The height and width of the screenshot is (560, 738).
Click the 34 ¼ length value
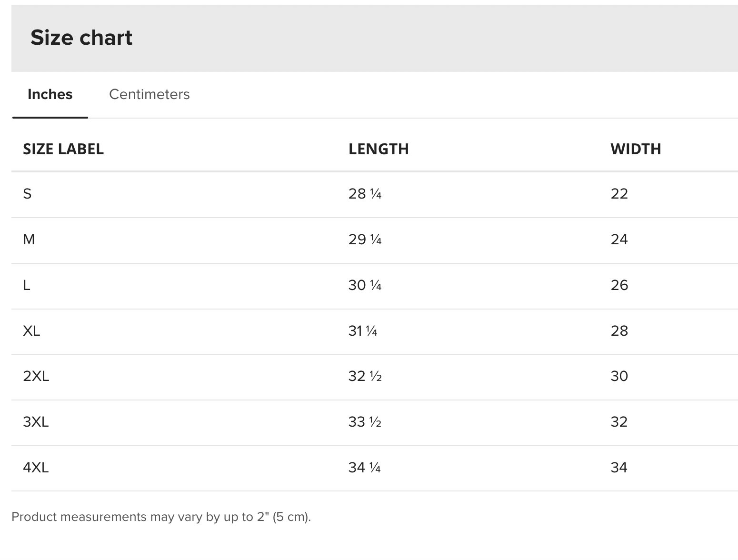tap(364, 468)
